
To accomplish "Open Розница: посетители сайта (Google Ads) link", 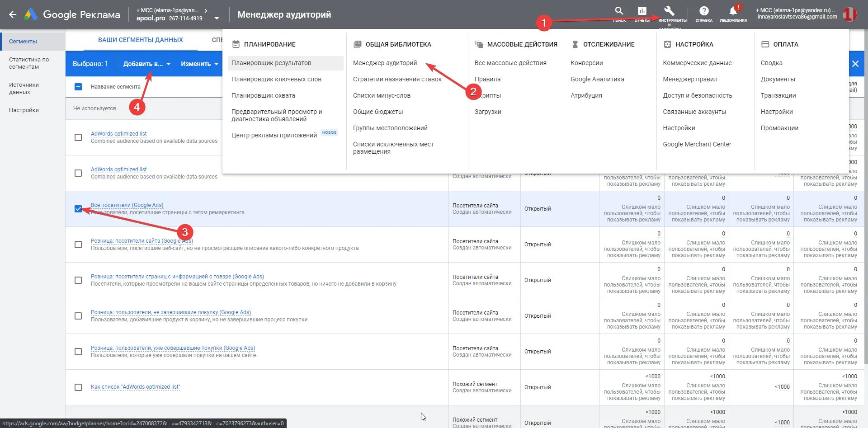I will [x=142, y=241].
